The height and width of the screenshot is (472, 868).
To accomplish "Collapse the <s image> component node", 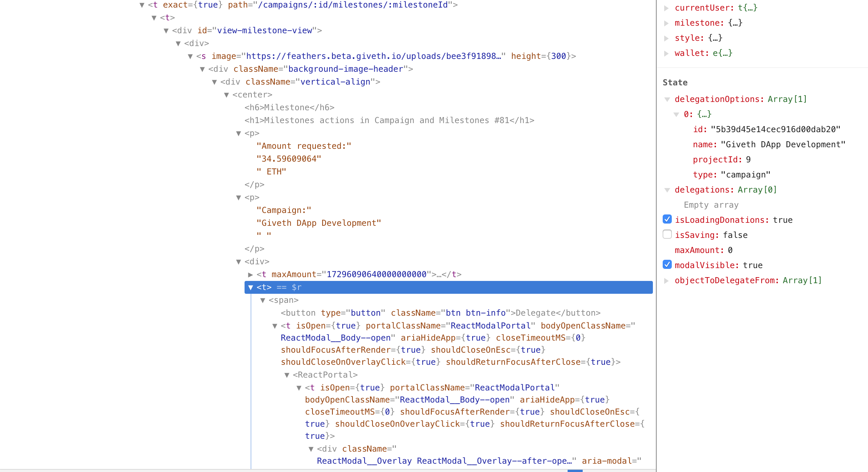I will pyautogui.click(x=190, y=56).
